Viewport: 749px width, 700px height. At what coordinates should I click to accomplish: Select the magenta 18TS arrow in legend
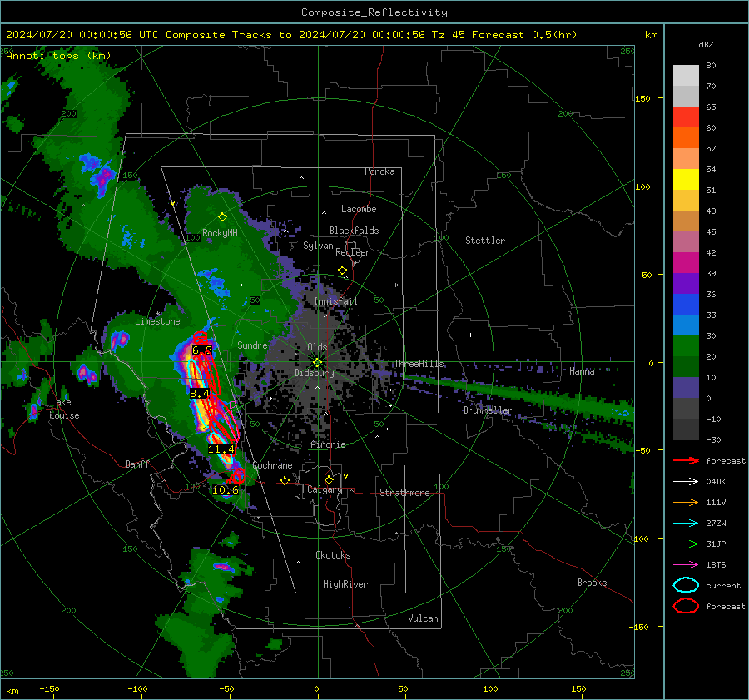pyautogui.click(x=686, y=565)
